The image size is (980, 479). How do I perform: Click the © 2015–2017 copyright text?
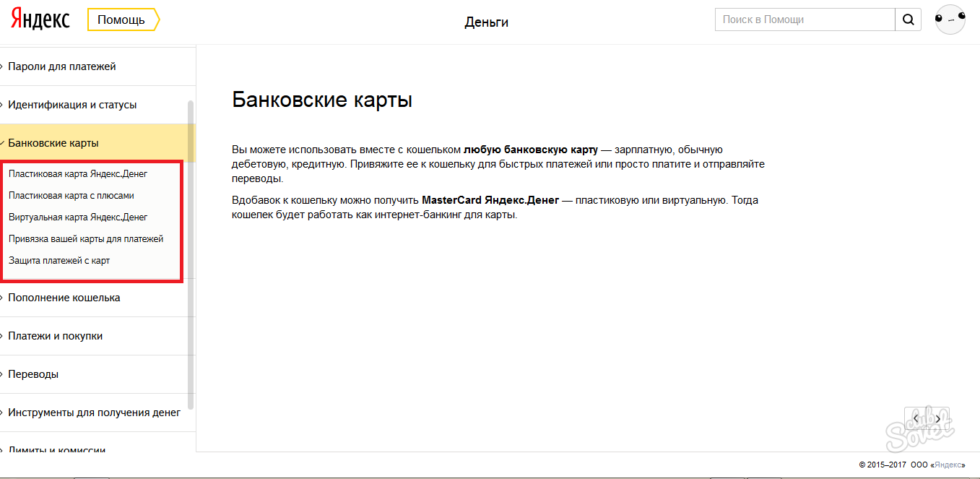pyautogui.click(x=883, y=465)
